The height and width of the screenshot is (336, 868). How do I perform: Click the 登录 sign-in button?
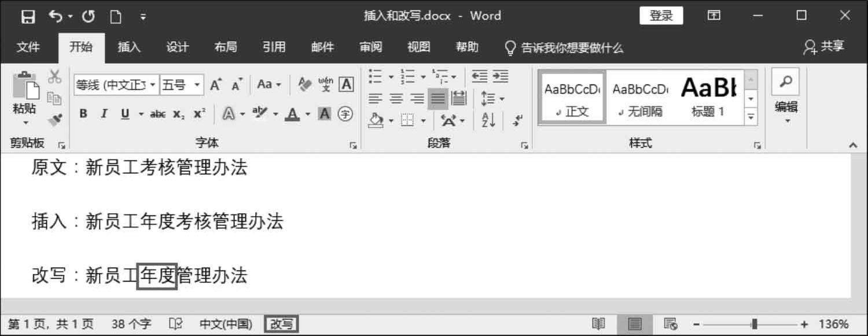[661, 16]
